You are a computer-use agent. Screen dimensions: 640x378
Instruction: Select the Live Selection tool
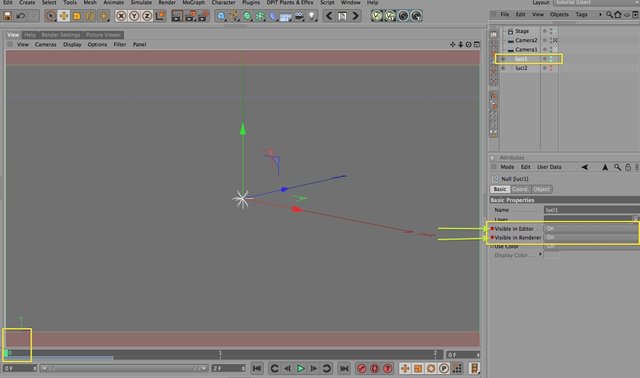click(50, 16)
